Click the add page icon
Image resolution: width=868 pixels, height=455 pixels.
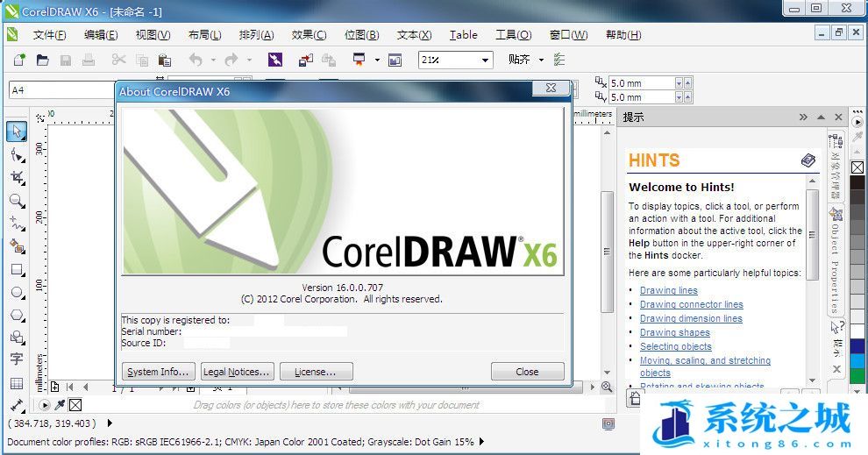[55, 387]
